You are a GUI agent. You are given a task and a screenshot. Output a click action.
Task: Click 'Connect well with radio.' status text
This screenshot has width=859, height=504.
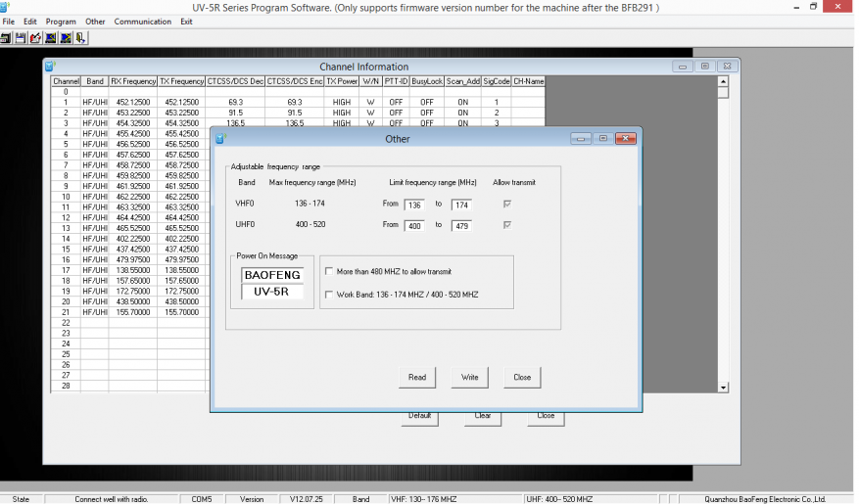[x=112, y=499]
